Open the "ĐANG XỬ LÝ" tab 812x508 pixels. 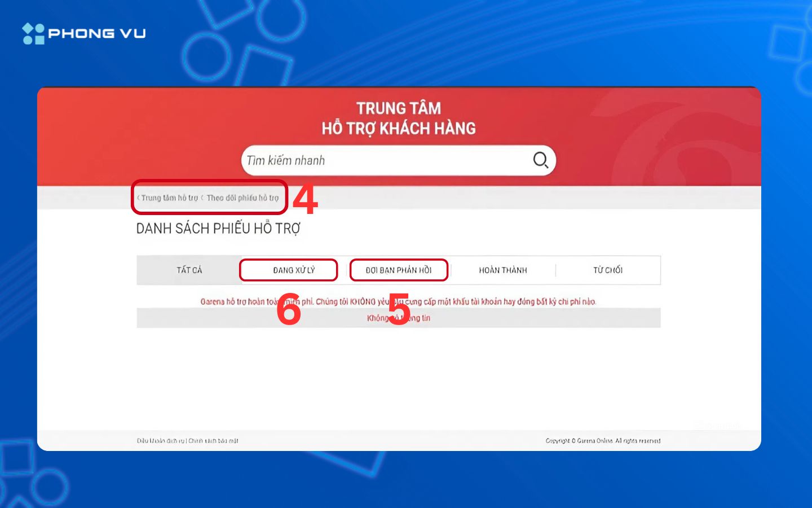coord(288,270)
